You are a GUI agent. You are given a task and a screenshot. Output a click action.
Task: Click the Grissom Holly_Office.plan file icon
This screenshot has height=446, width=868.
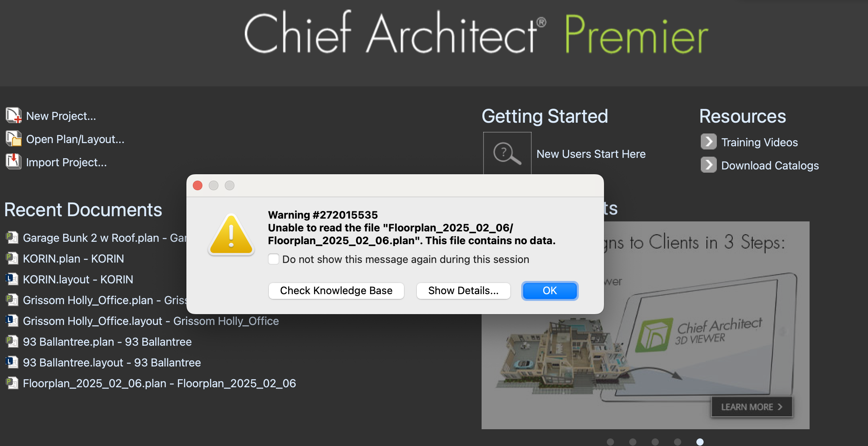(12, 300)
